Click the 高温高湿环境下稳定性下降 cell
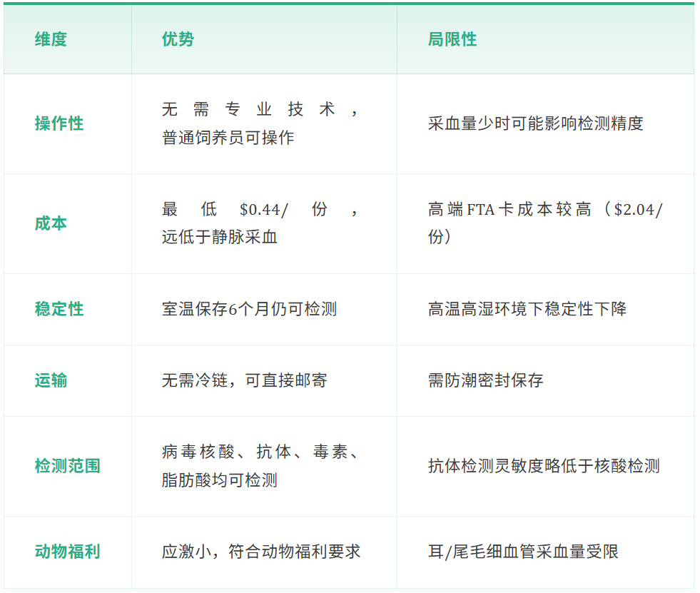 [527, 309]
